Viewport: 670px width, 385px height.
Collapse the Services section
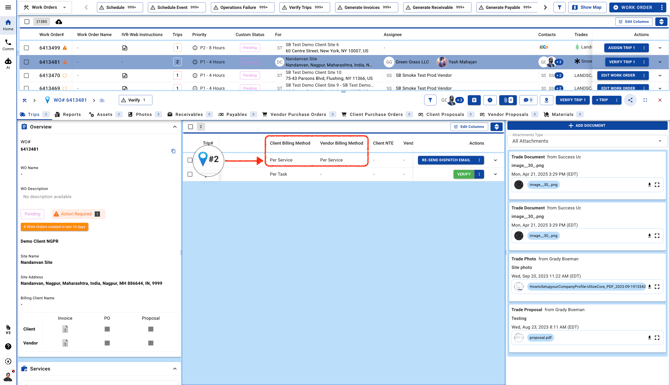pyautogui.click(x=175, y=369)
